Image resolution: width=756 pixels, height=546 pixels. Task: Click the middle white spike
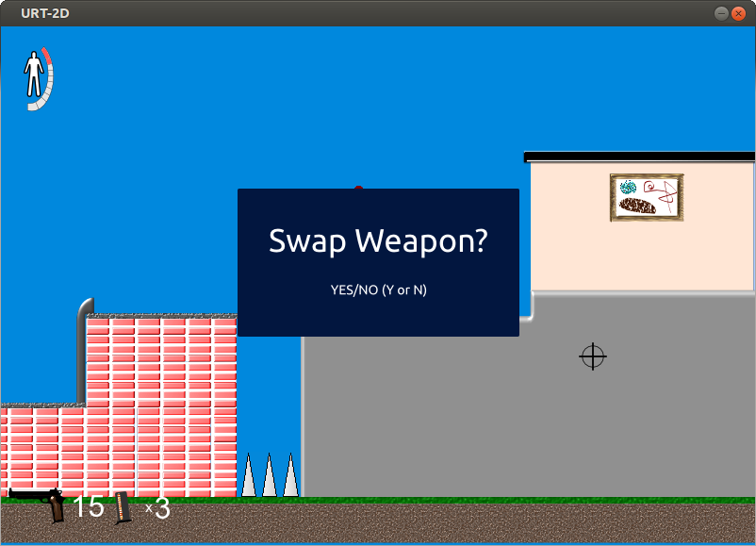270,474
